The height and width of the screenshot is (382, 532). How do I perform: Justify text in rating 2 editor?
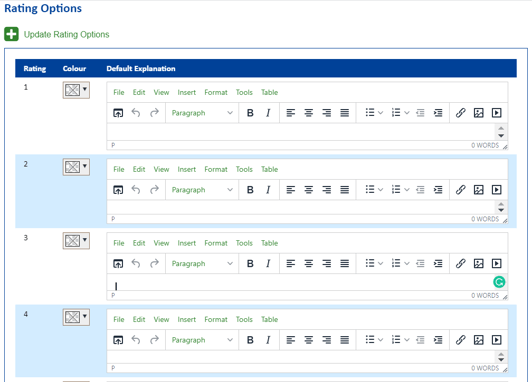pos(345,190)
